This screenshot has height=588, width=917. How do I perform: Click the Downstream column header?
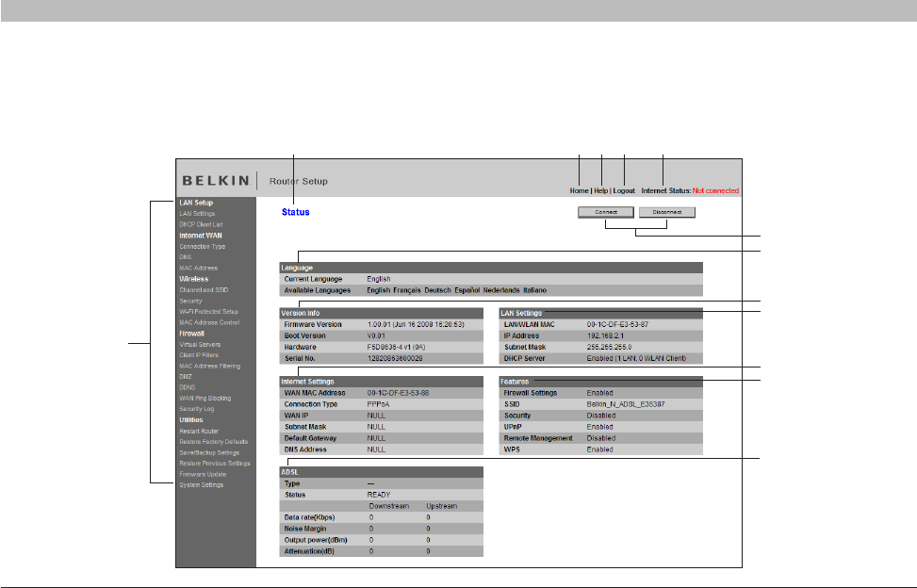click(x=388, y=506)
